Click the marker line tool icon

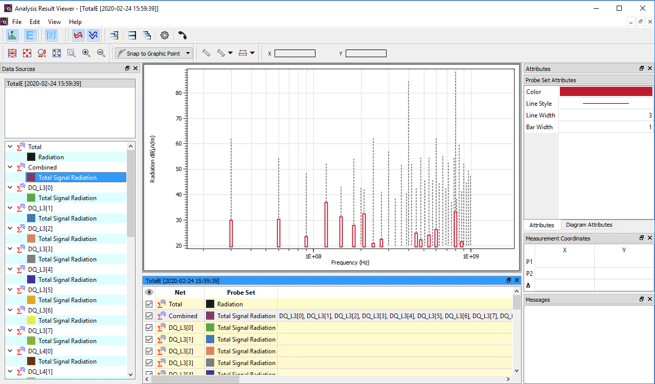(x=243, y=53)
